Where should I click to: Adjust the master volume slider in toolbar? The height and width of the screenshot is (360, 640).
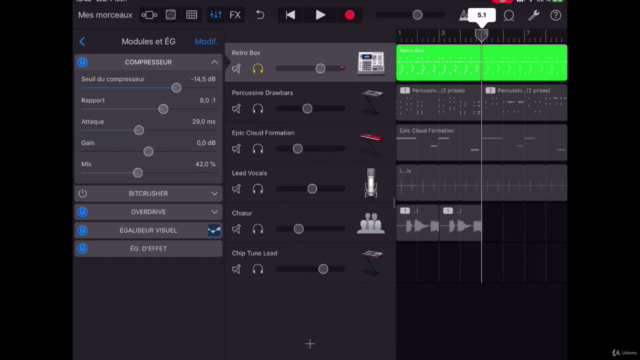click(417, 15)
